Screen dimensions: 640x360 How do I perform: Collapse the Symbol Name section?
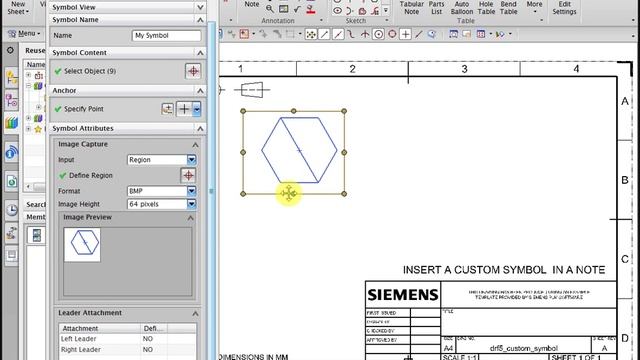click(x=200, y=20)
